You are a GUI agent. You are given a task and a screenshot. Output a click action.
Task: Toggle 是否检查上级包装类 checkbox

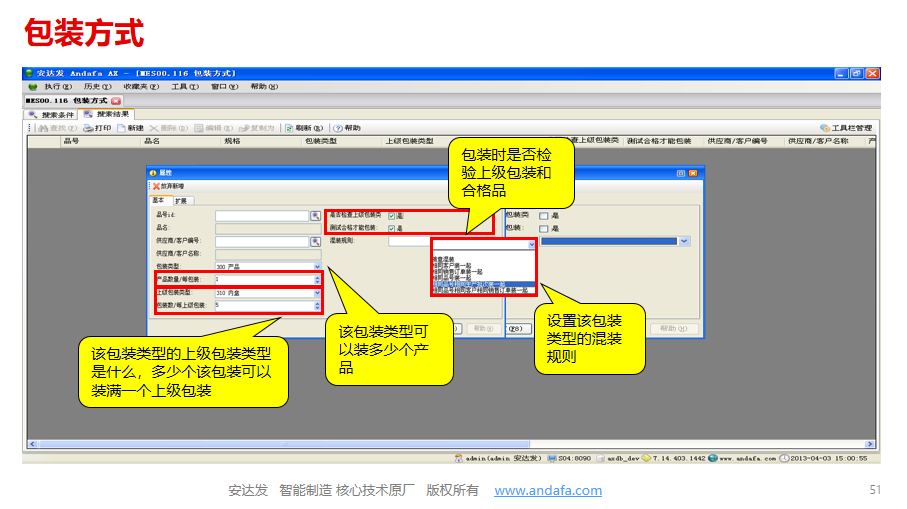point(392,215)
